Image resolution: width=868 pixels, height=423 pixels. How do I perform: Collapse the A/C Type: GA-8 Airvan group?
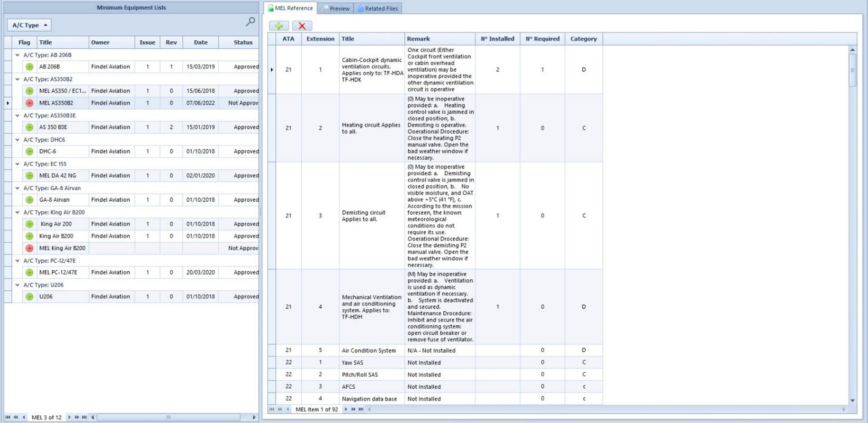tap(17, 188)
